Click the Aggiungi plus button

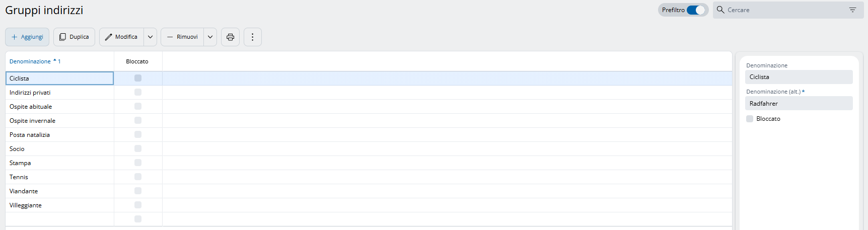coord(27,37)
